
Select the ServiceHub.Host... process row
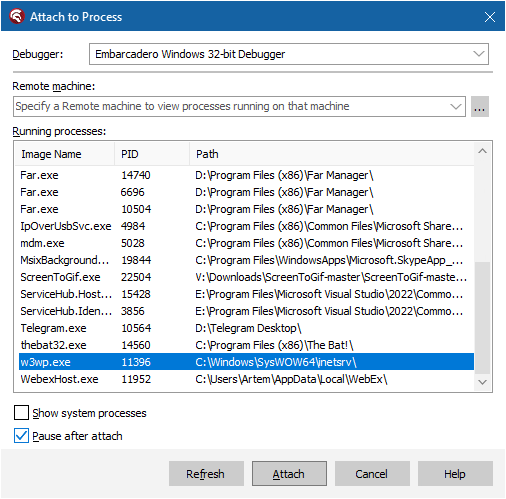246,294
